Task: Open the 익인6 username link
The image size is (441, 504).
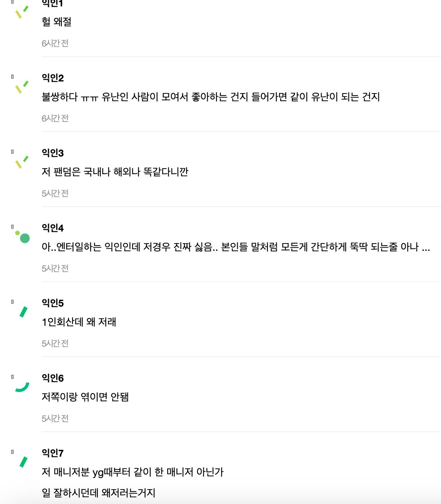Action: (53, 378)
